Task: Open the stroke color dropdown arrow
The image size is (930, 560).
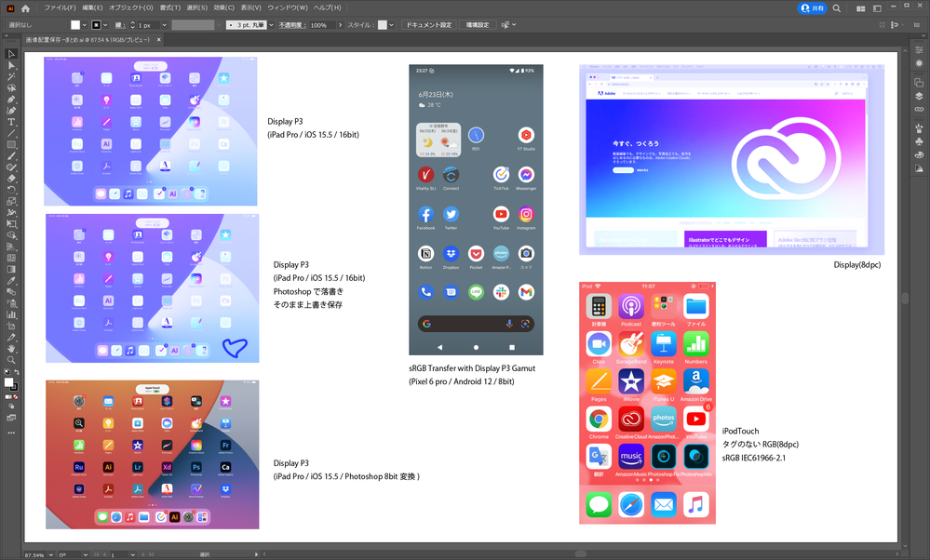Action: (105, 25)
